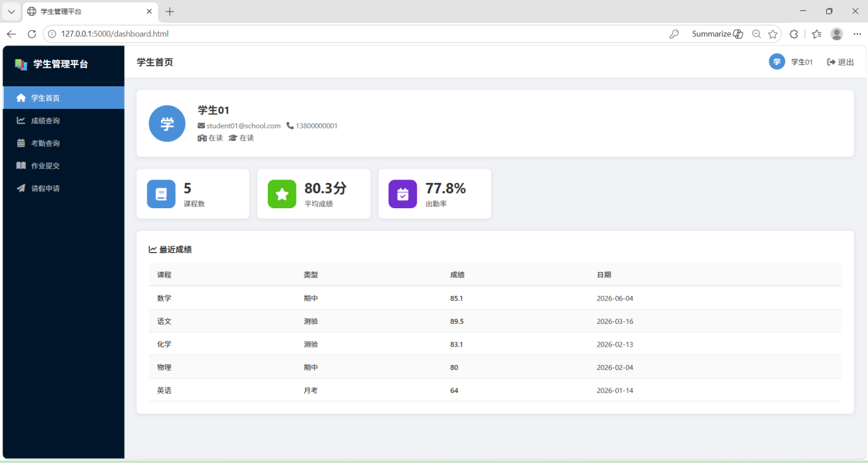
Task: Click the browser back arrow
Action: click(11, 34)
